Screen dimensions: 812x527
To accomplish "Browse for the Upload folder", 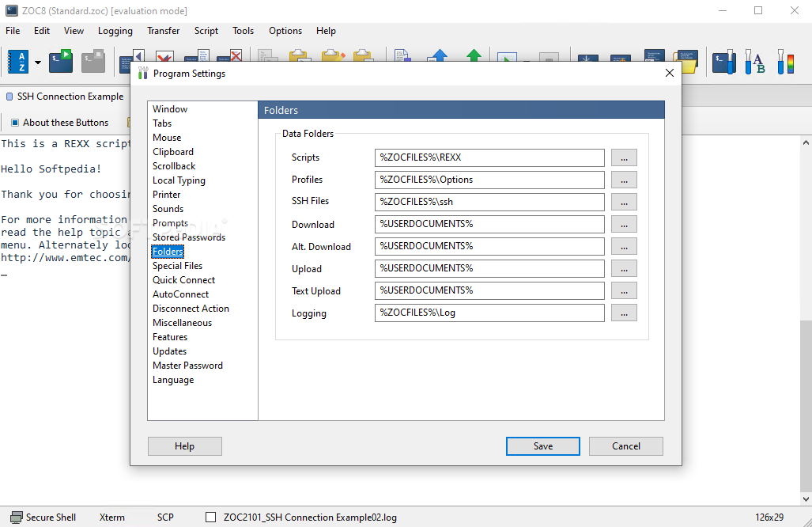I will (x=624, y=268).
